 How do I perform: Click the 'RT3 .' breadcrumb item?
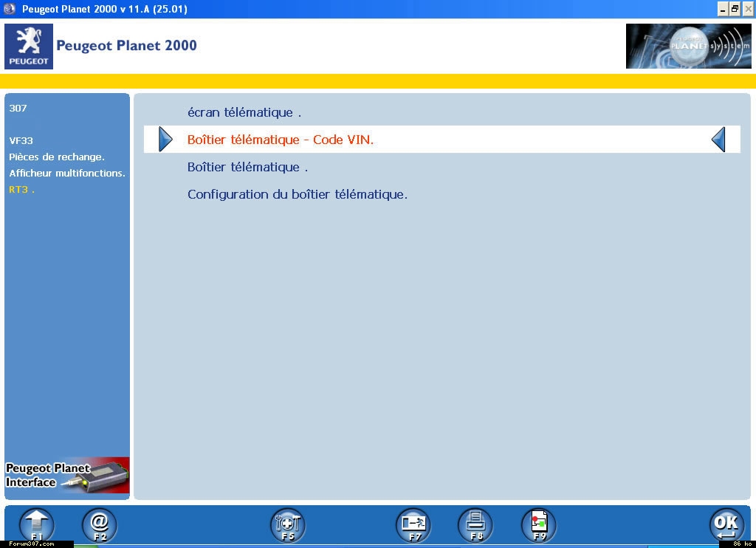click(x=21, y=190)
